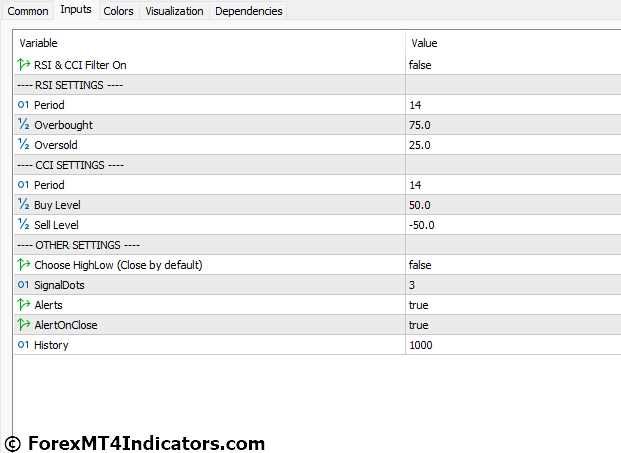
Task: Click the integer icon beside SignalDots
Action: (x=23, y=285)
